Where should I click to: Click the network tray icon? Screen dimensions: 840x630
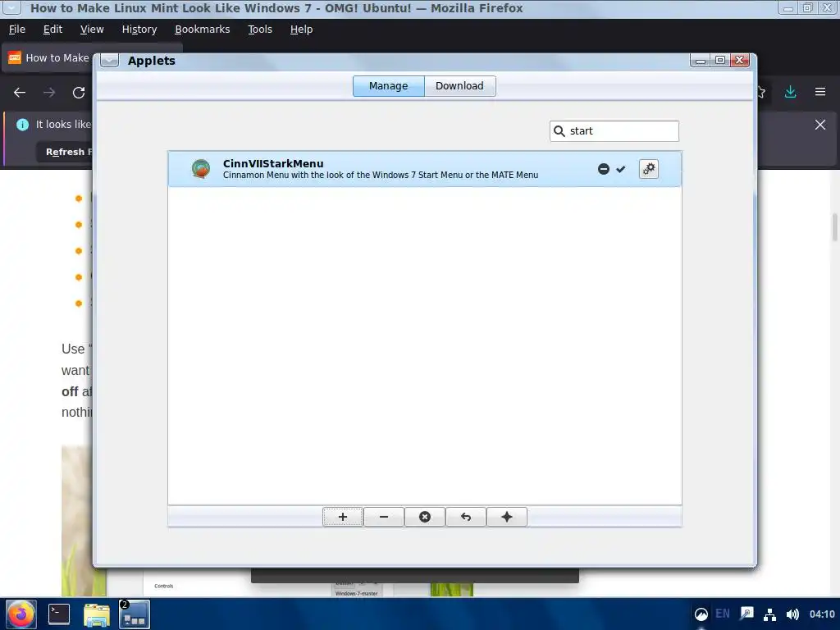(x=769, y=614)
